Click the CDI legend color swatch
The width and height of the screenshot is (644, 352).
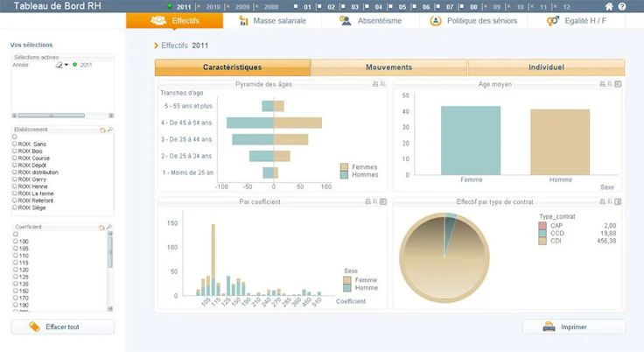click(x=542, y=241)
